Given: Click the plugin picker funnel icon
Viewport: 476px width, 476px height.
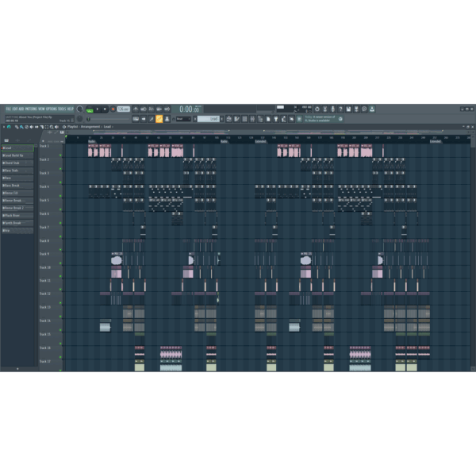Looking at the screenshot, I should tap(276, 119).
